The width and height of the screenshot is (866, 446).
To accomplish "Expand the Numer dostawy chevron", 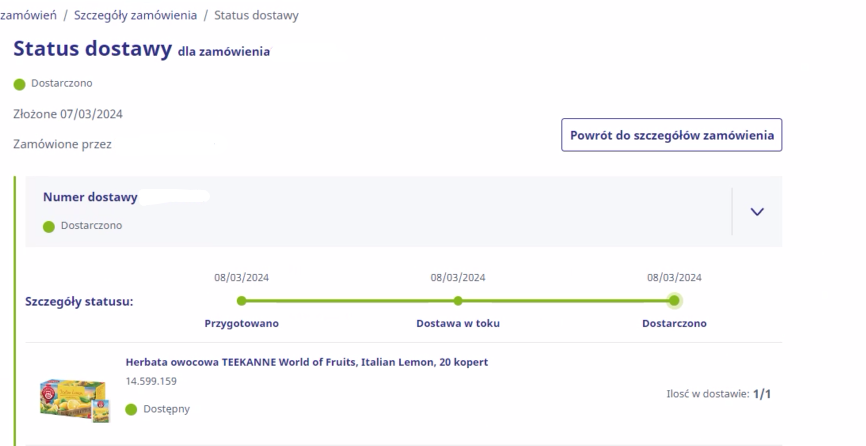I will coord(757,211).
